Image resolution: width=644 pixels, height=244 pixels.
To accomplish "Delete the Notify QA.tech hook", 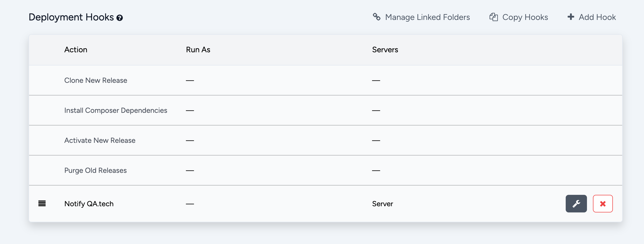I will click(x=603, y=204).
